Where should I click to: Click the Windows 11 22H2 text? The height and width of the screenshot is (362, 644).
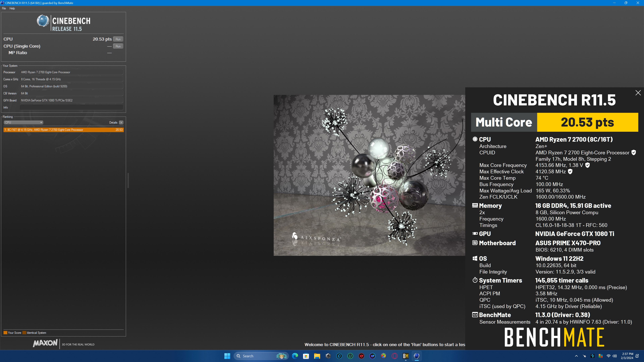point(559,258)
